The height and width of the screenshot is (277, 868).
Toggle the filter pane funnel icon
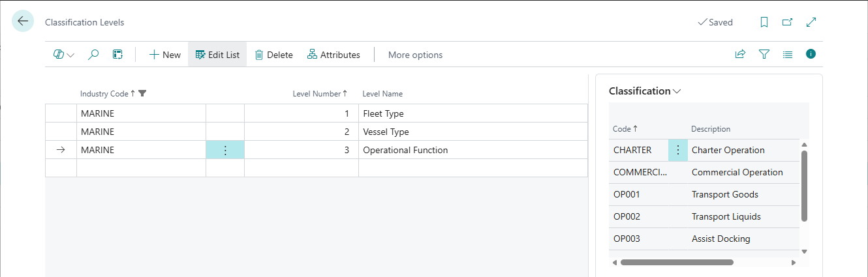coord(764,55)
